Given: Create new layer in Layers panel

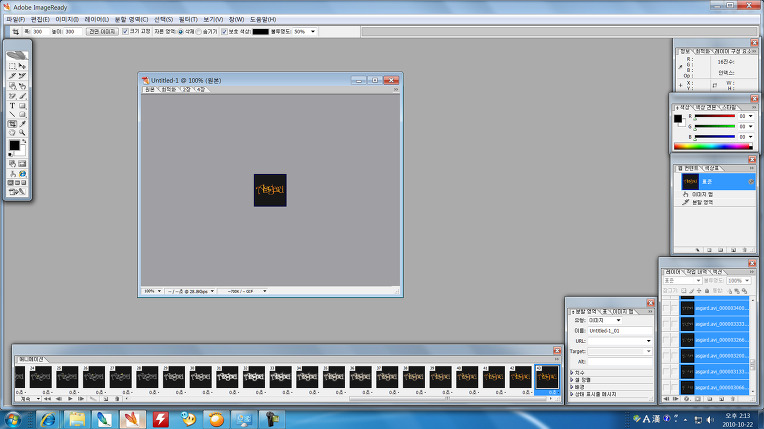Looking at the screenshot, I should click(x=722, y=399).
